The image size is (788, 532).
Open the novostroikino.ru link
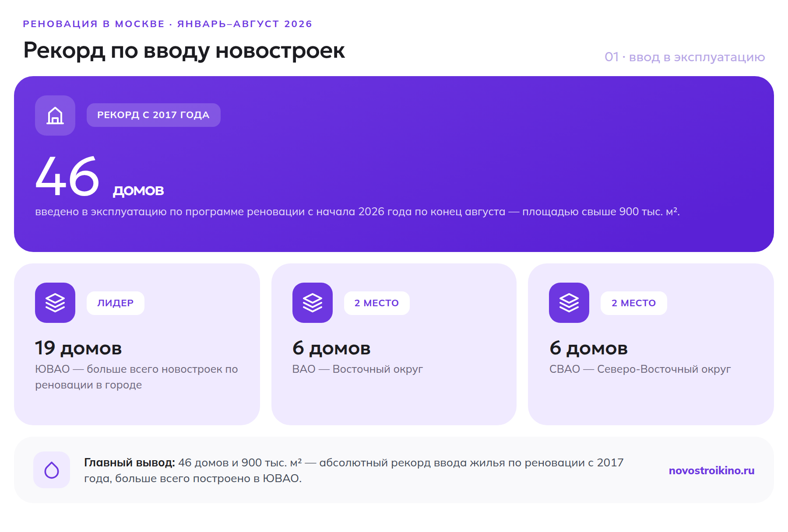coord(711,470)
